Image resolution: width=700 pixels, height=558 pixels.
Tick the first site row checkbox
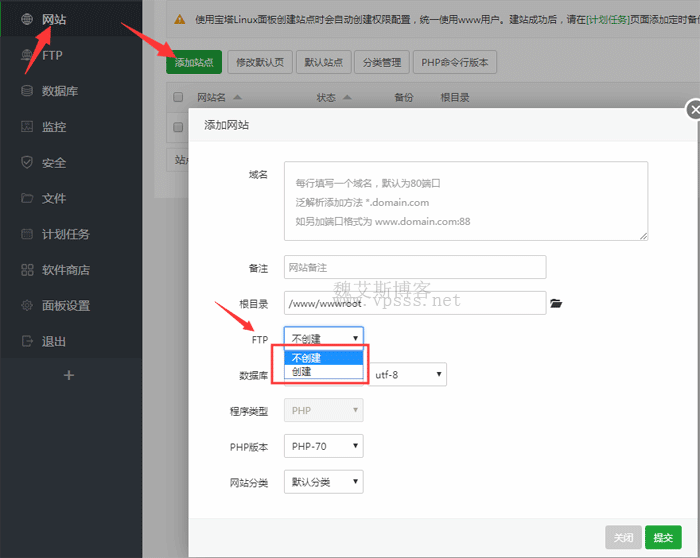tap(178, 127)
